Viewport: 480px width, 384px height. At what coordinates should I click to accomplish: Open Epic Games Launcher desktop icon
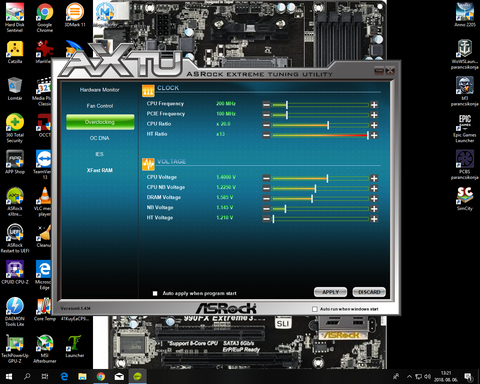click(x=465, y=128)
